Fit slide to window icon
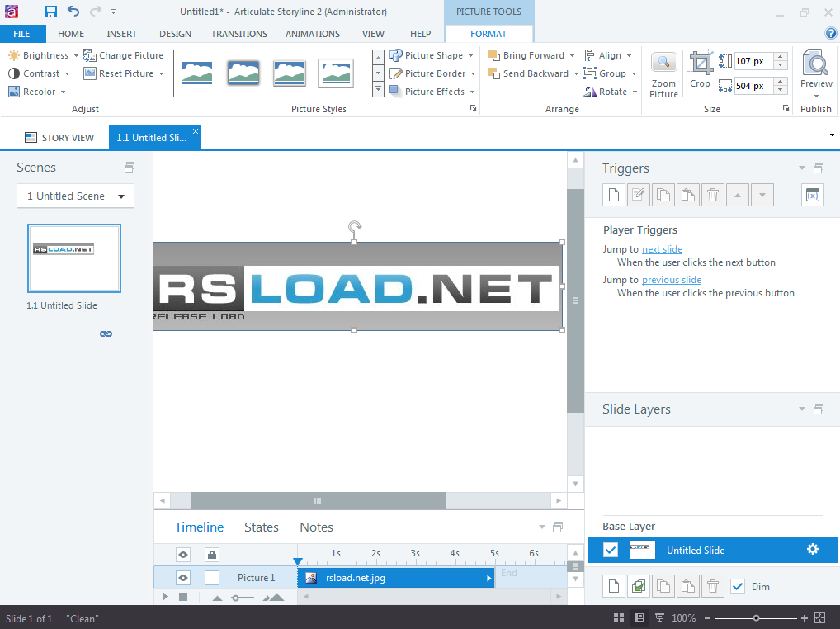 (819, 617)
